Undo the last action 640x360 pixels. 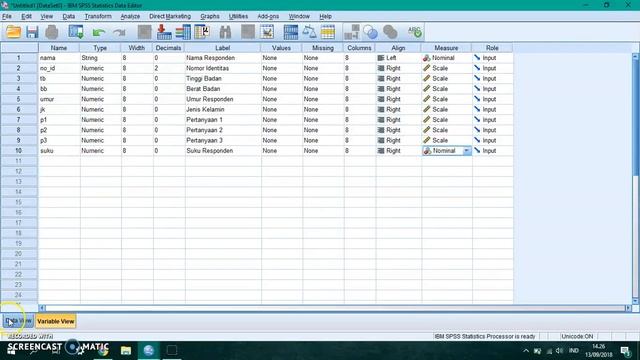coord(98,32)
